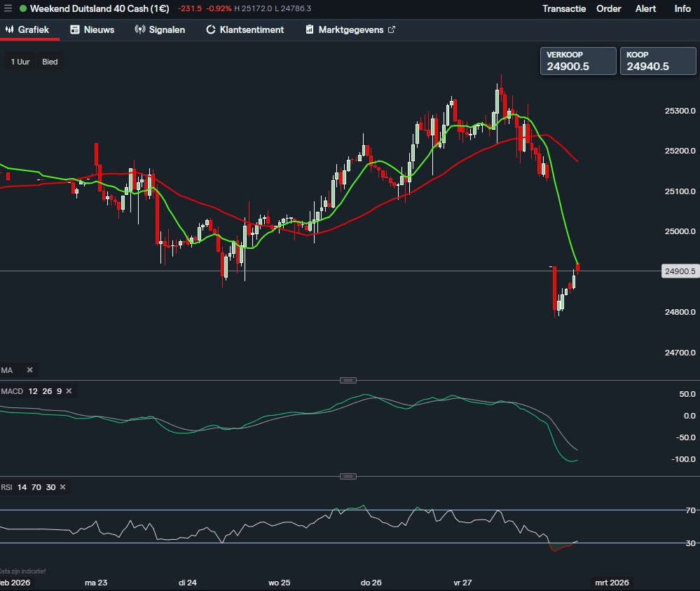Click the RSI 30 level label
This screenshot has width=700, height=591.
[691, 543]
